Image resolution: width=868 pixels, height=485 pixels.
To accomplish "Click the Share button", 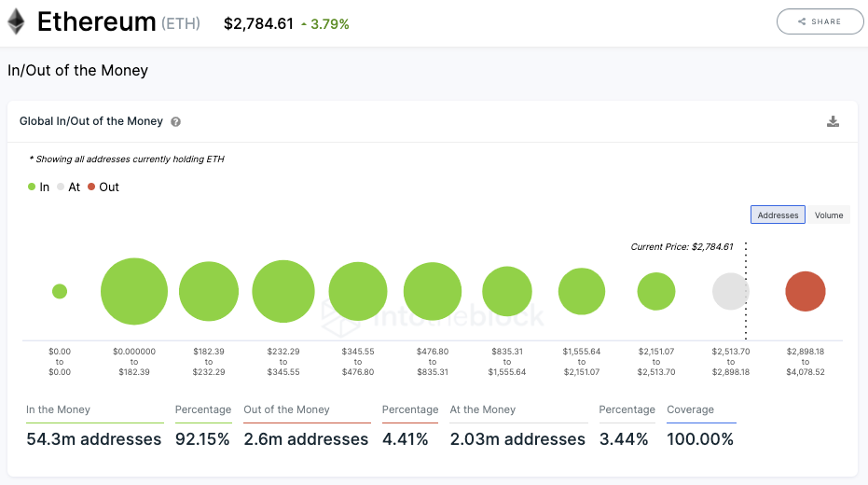I will (x=820, y=21).
